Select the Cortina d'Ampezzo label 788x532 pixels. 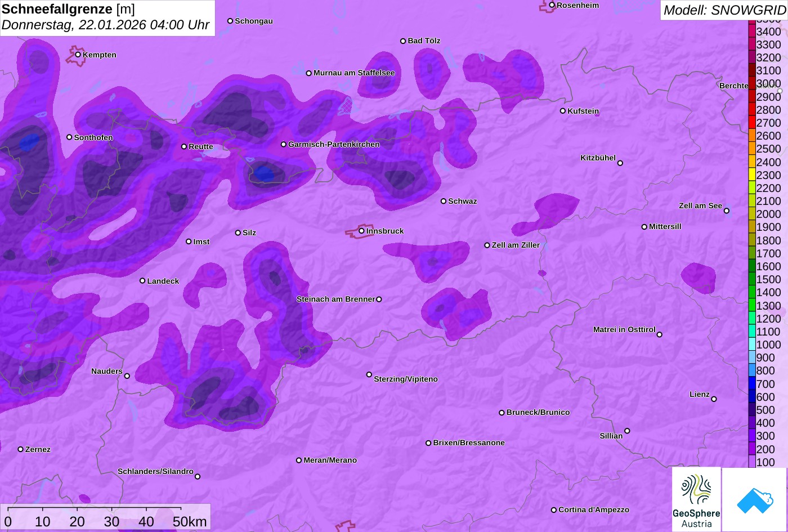point(594,509)
